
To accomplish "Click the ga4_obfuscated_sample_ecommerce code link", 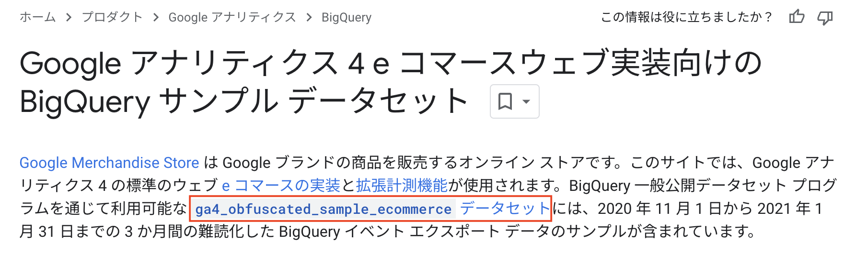I will (x=324, y=209).
